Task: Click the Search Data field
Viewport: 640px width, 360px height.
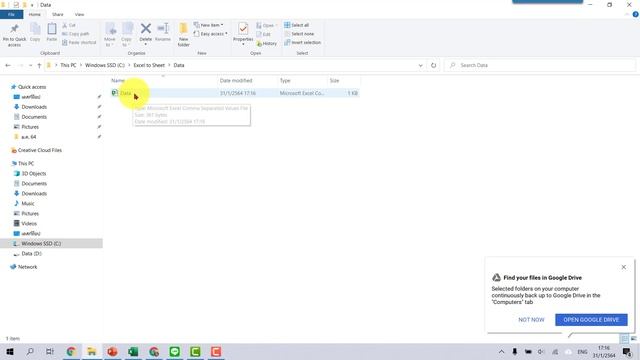Action: [x=540, y=65]
